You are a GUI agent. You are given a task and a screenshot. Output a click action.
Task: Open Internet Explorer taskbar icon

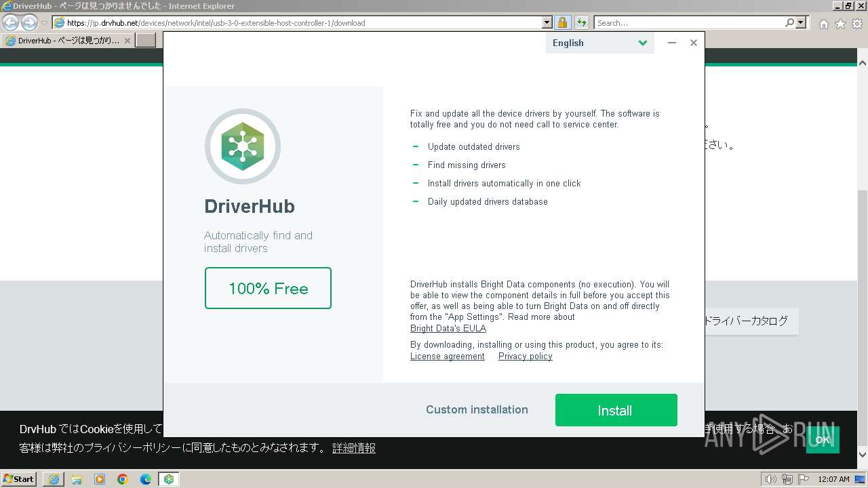[54, 479]
